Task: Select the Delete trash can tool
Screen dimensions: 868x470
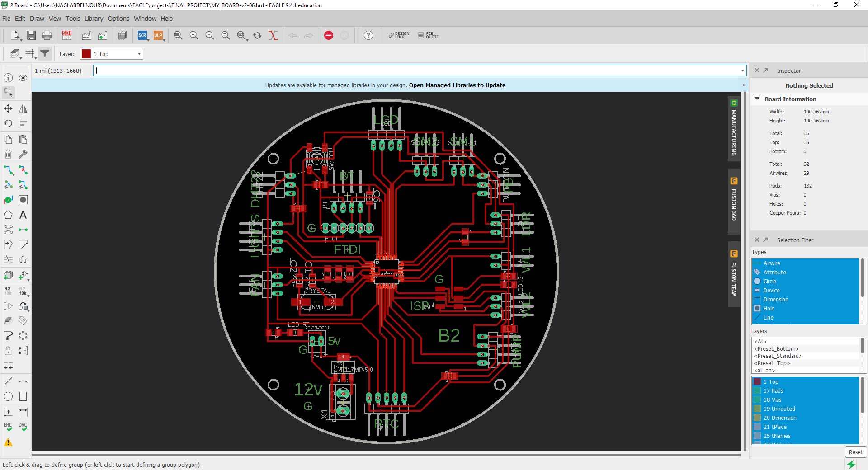Action: (x=8, y=154)
